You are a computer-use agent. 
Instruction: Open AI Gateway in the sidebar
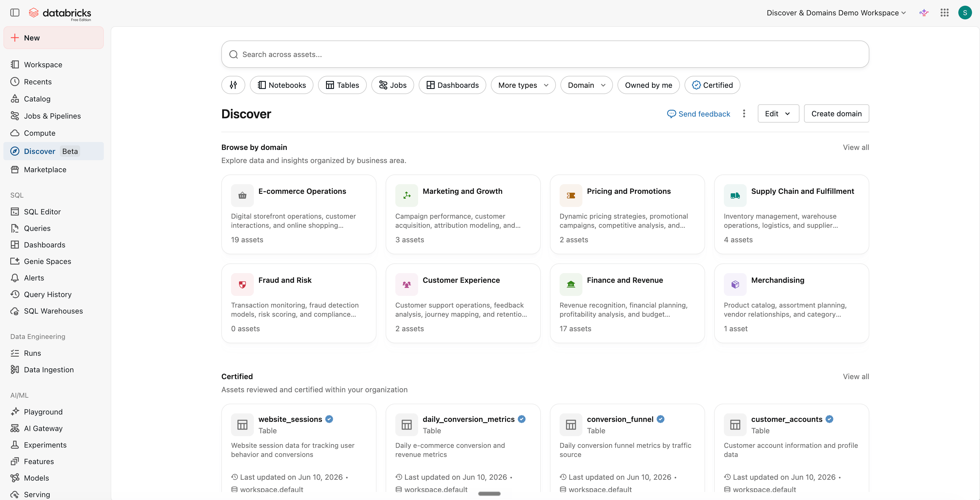[54, 428]
